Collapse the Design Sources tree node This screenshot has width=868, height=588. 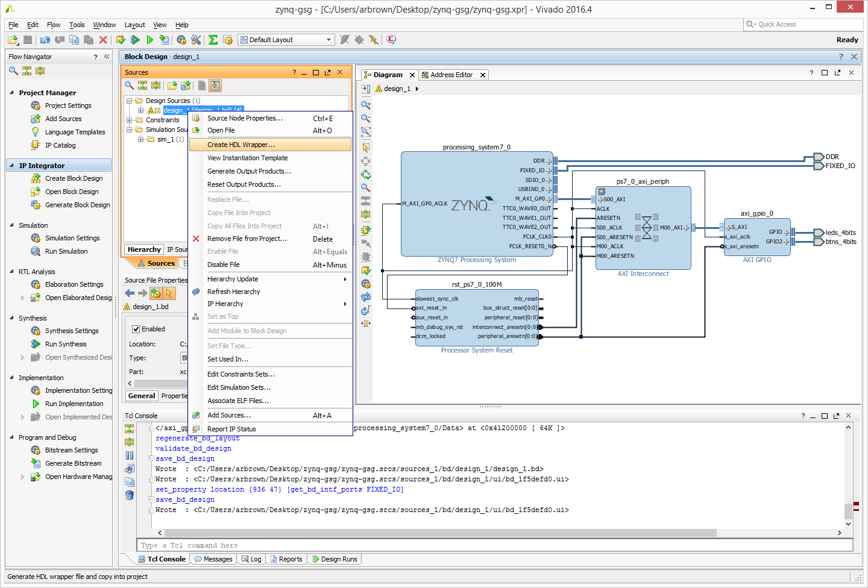(x=130, y=101)
